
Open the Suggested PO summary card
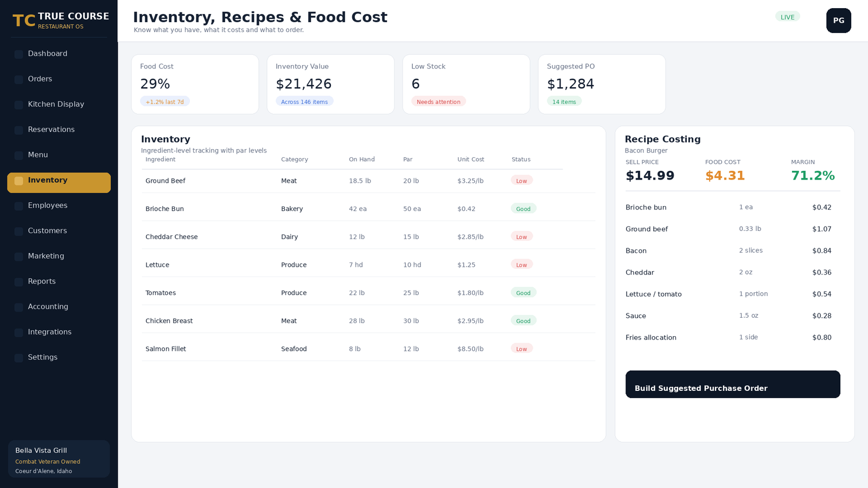coord(602,84)
